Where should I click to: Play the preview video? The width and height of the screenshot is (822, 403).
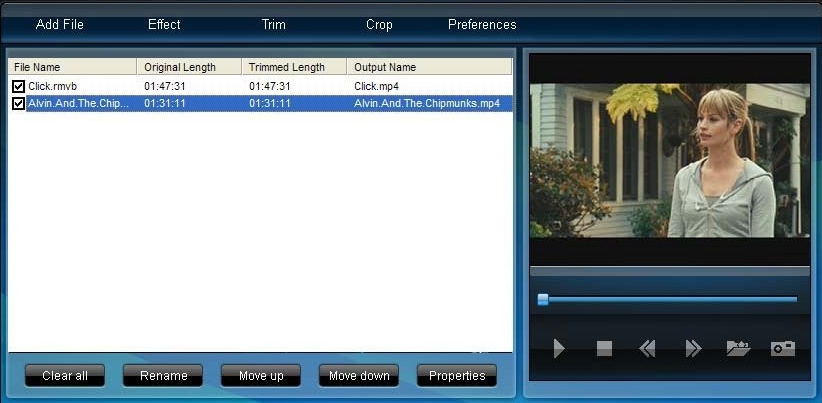559,348
